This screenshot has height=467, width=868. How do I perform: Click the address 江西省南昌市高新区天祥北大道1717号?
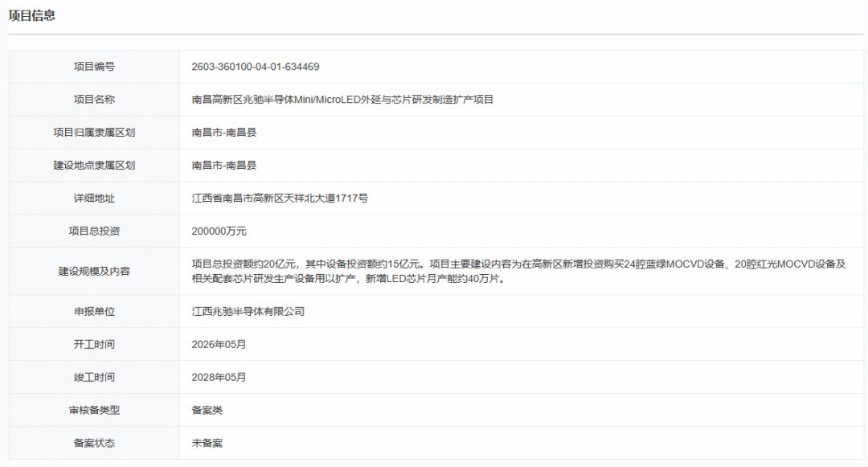point(280,199)
